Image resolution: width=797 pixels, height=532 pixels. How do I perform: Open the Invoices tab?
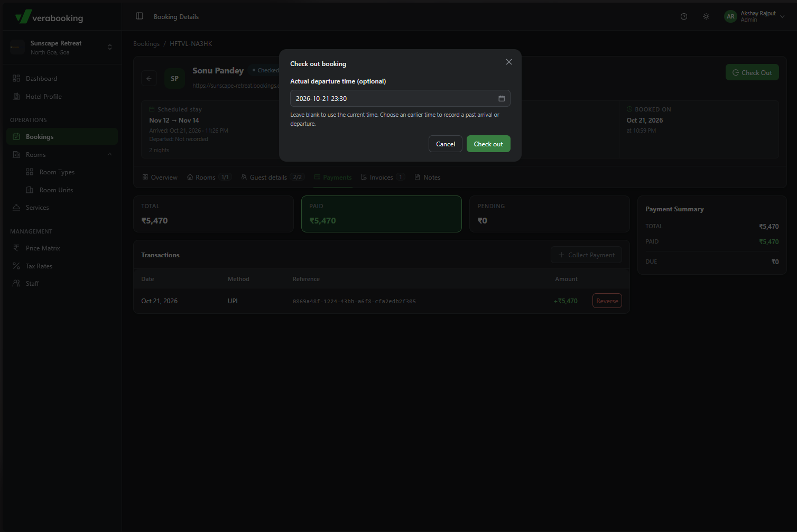tap(383, 178)
